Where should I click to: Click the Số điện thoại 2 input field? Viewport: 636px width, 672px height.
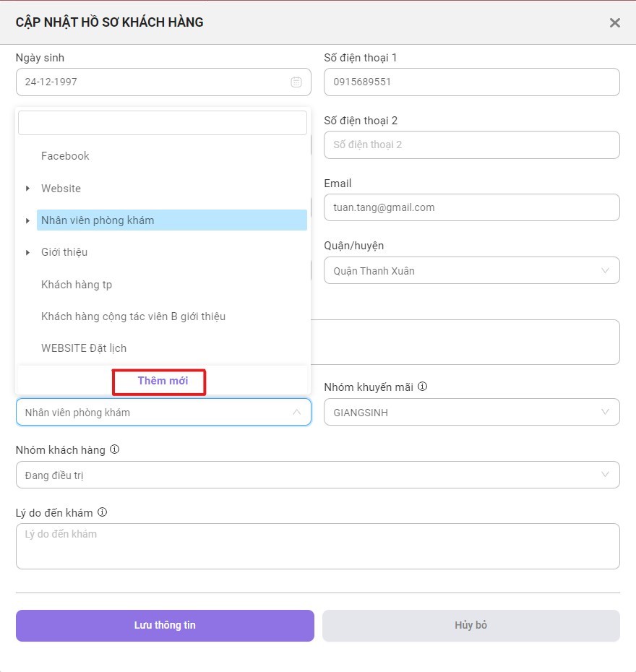(x=471, y=145)
